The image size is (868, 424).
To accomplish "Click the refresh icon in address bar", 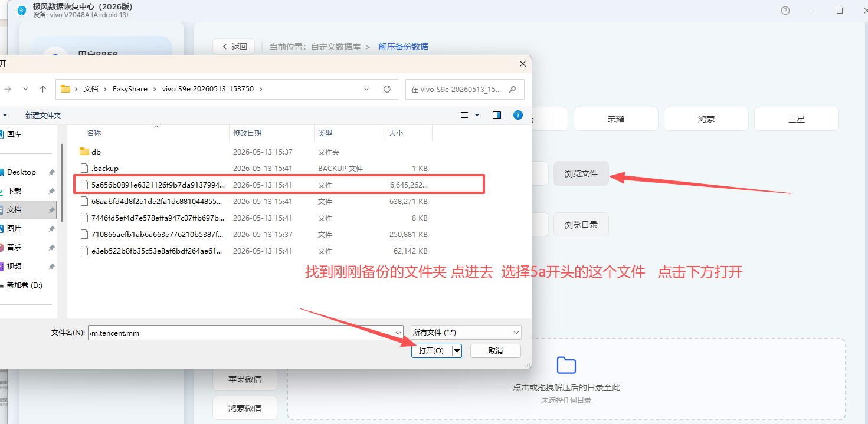I will coord(387,89).
